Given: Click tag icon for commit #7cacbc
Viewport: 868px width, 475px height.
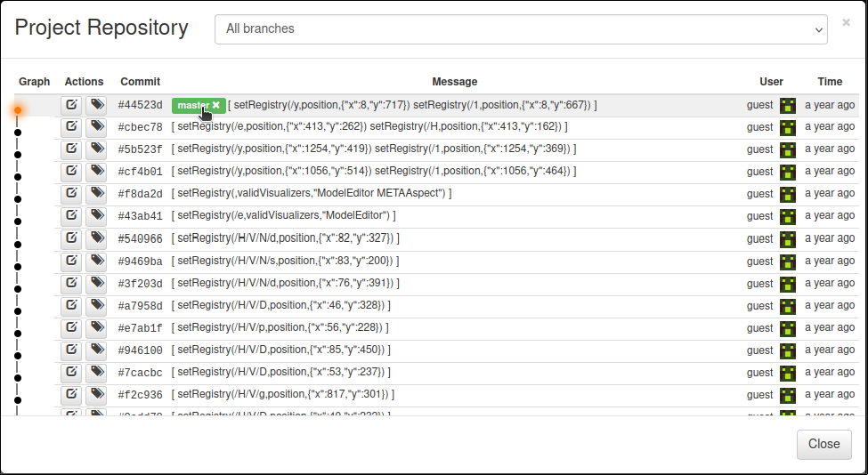Looking at the screenshot, I should coord(96,373).
